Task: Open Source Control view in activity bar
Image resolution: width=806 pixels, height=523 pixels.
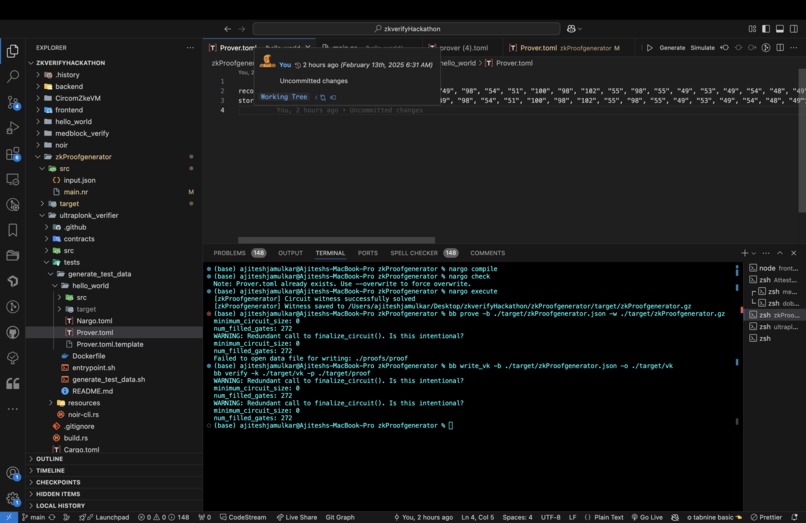Action: pos(13,102)
